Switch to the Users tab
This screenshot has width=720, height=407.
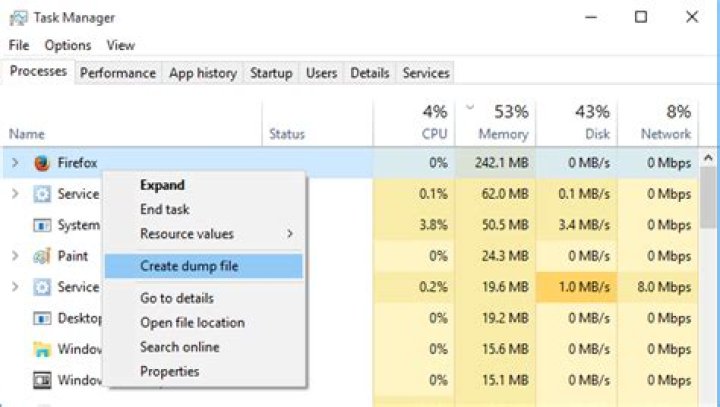(321, 73)
